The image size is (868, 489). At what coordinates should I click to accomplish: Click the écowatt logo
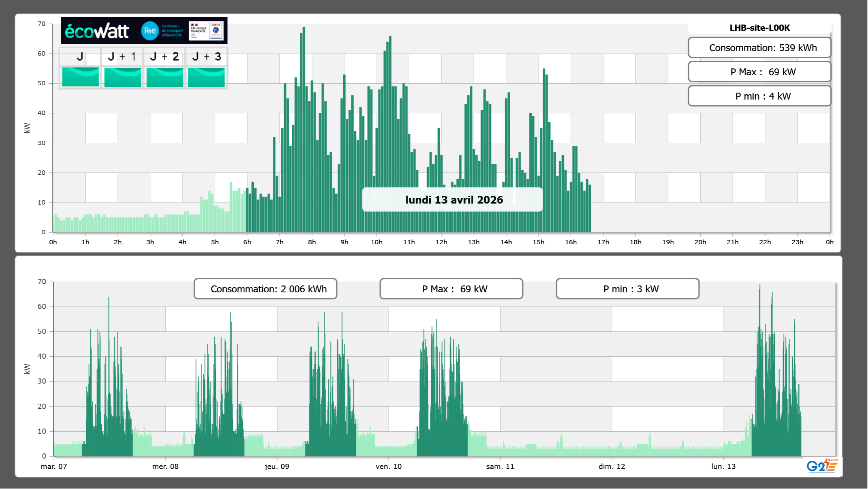point(97,31)
